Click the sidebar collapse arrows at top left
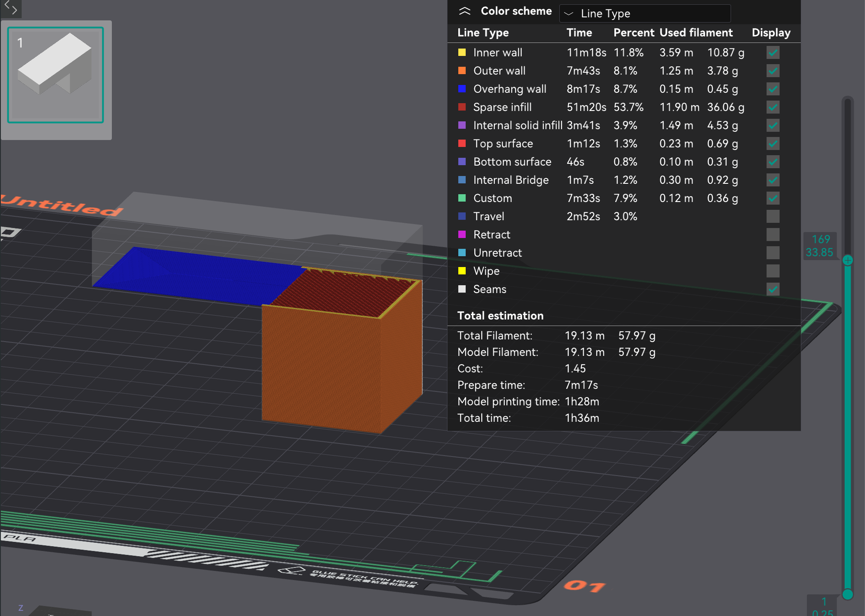 click(10, 9)
